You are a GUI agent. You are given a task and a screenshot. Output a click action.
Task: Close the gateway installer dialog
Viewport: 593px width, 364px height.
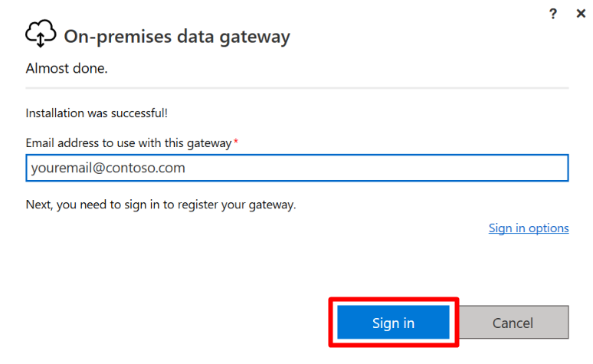pos(581,14)
